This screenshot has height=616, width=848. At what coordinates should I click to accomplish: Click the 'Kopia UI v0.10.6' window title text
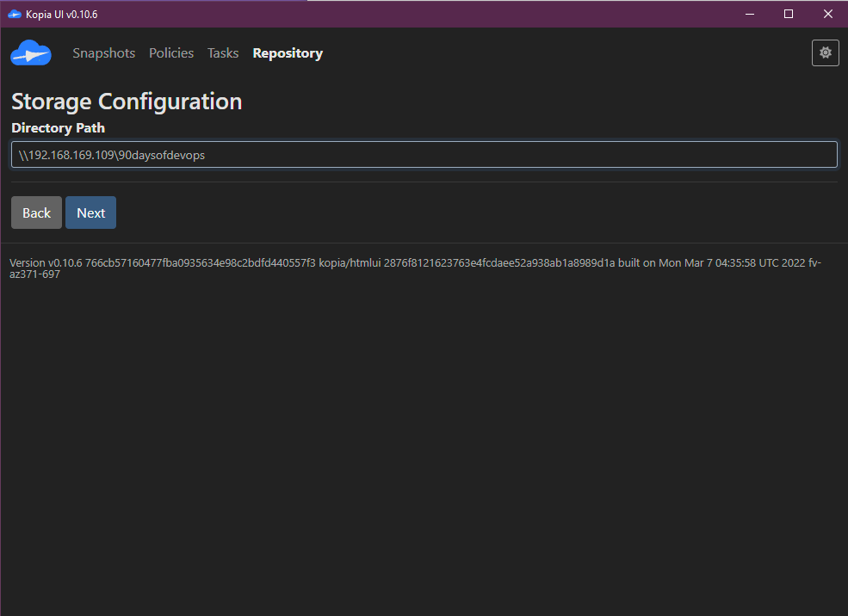pos(61,14)
